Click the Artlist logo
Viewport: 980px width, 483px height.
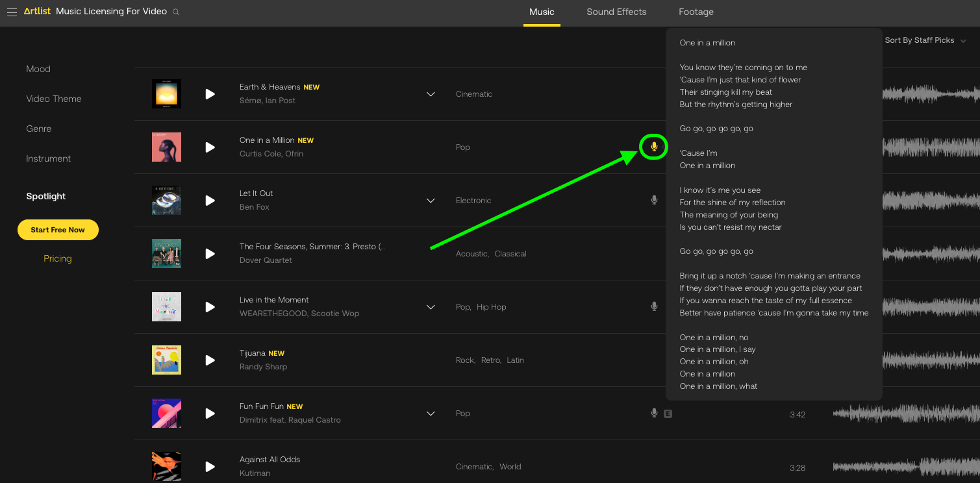tap(37, 12)
